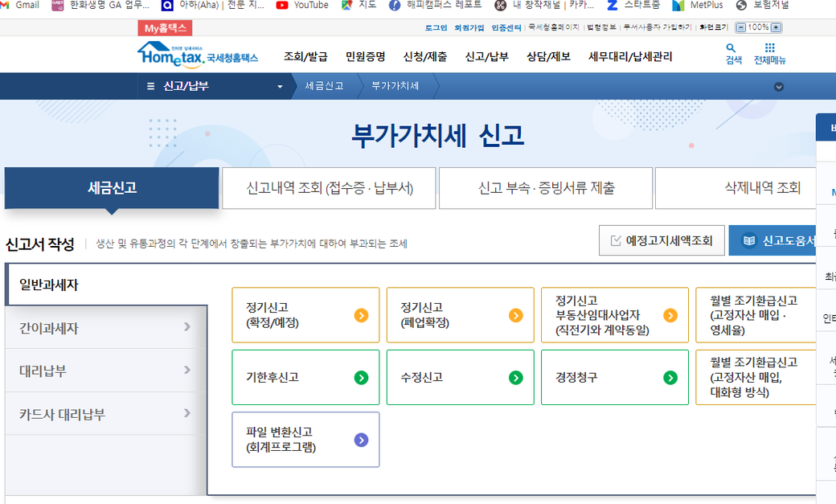Screen dimensions: 836x504
Task: Click the purple arrow on 파일 변환신고
Action: [x=361, y=440]
